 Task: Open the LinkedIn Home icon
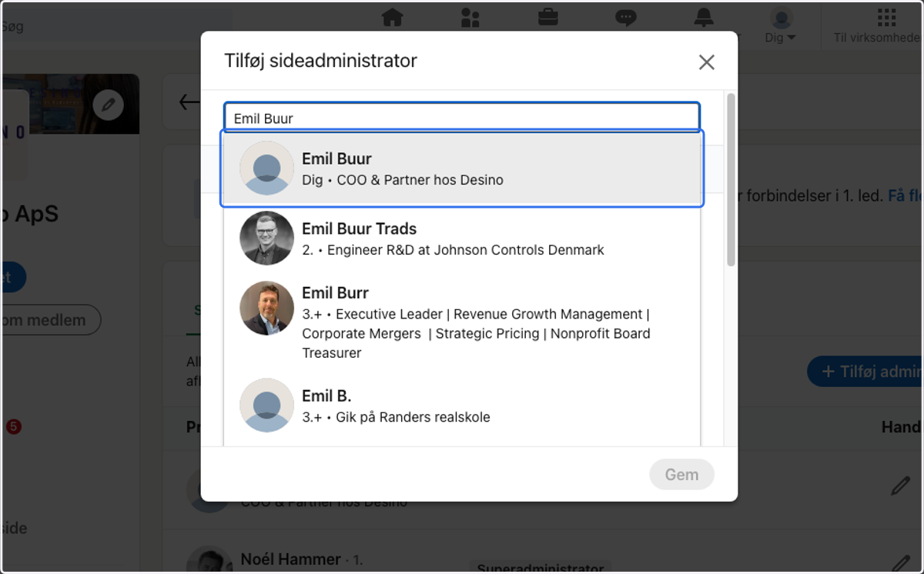click(x=393, y=18)
